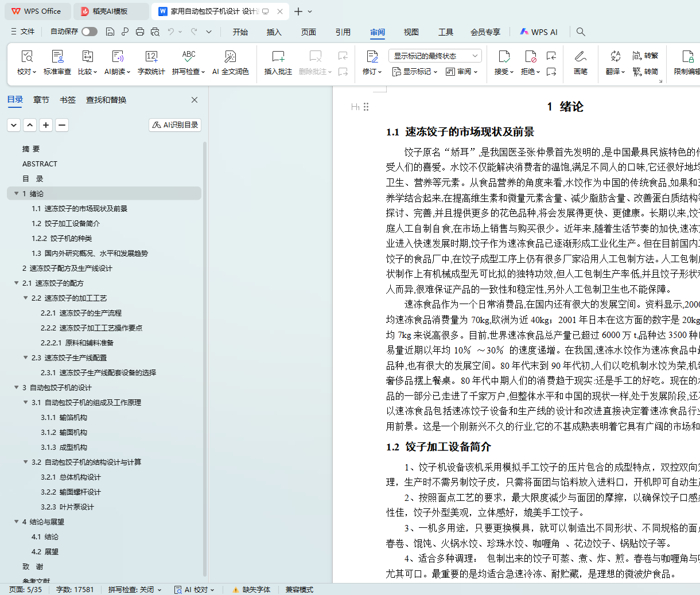Screen dimensions: 700x595
Task: Open the 章节 navigation tab
Action: tap(41, 100)
